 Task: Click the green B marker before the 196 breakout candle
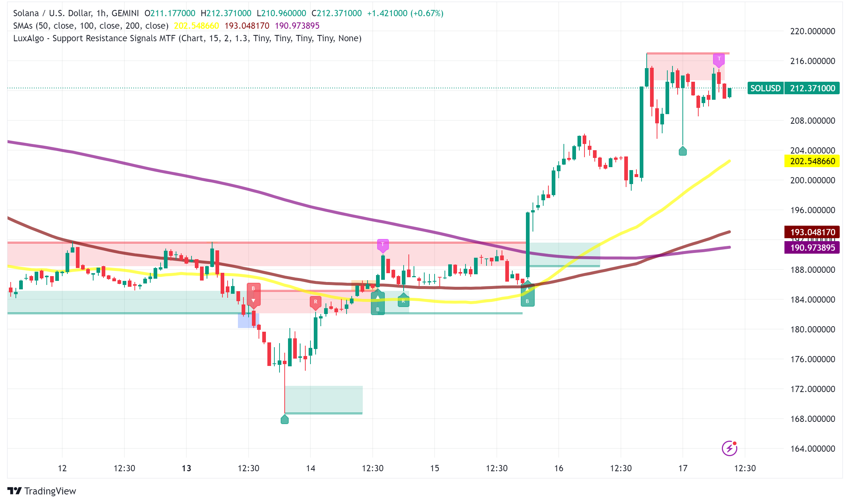[x=527, y=294]
